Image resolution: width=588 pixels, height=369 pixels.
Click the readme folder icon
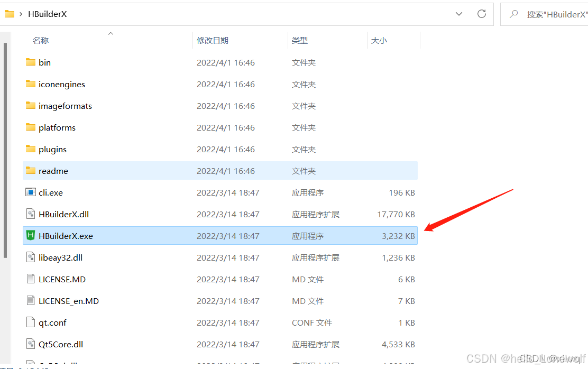coord(30,171)
